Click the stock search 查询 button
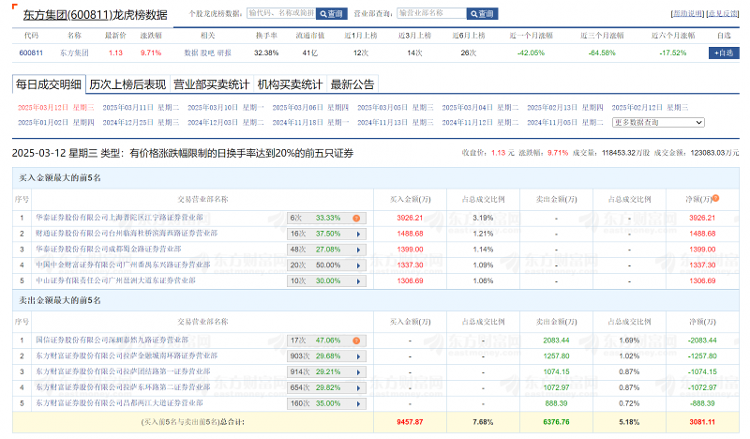Viewport: 750px width, 439px height. [x=330, y=14]
